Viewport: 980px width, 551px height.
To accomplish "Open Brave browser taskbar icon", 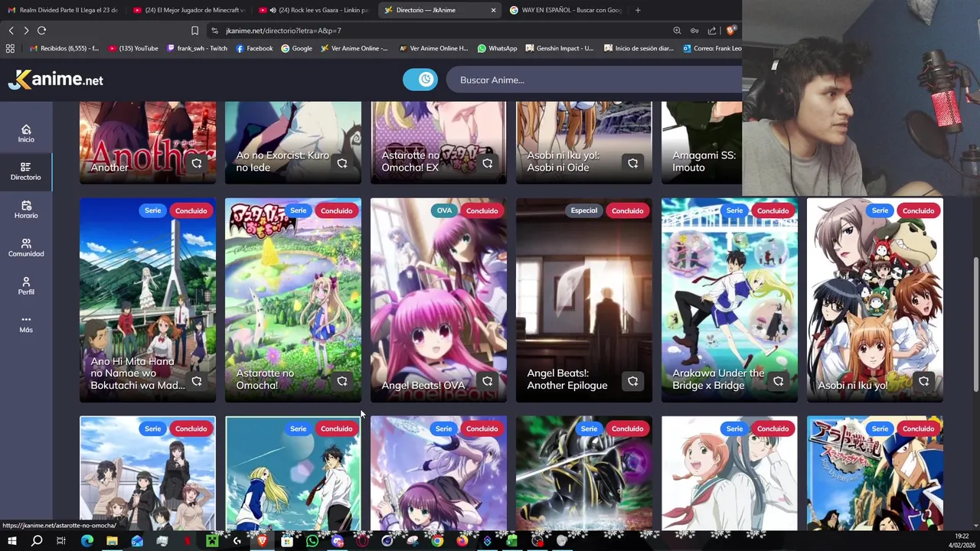I will coord(262,541).
